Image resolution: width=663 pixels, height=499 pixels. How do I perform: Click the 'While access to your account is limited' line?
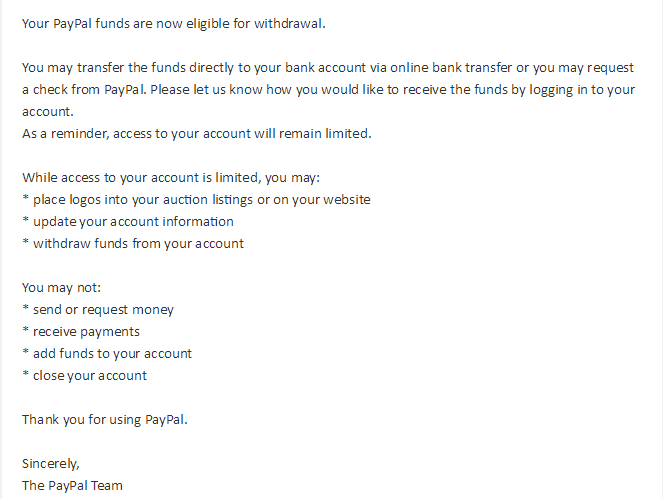pos(170,177)
